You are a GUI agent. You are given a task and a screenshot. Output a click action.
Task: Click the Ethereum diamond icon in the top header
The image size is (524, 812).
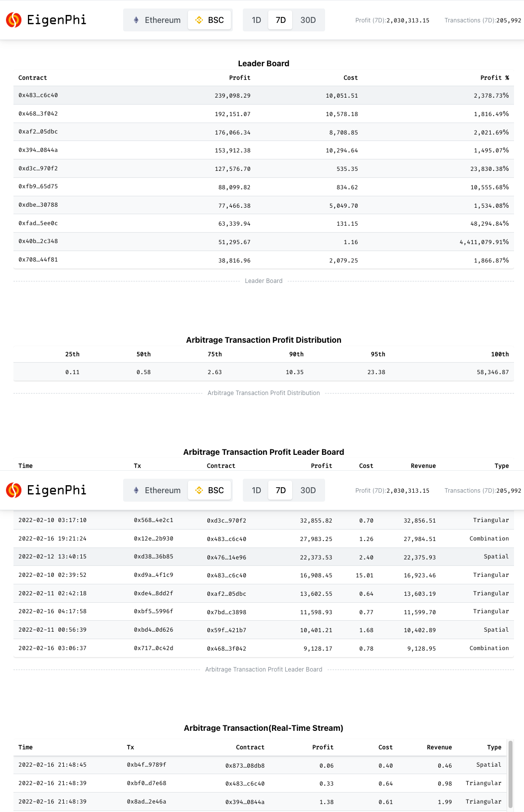[x=135, y=20]
